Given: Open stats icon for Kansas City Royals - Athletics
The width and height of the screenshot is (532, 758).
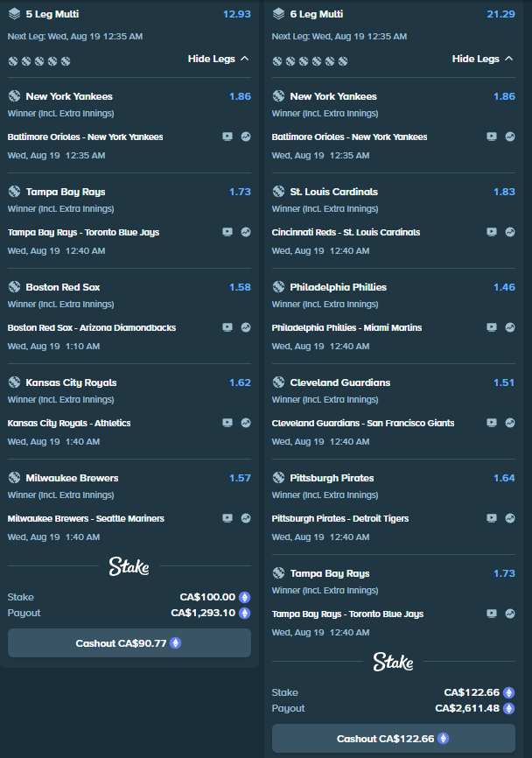Looking at the screenshot, I should pyautogui.click(x=246, y=423).
